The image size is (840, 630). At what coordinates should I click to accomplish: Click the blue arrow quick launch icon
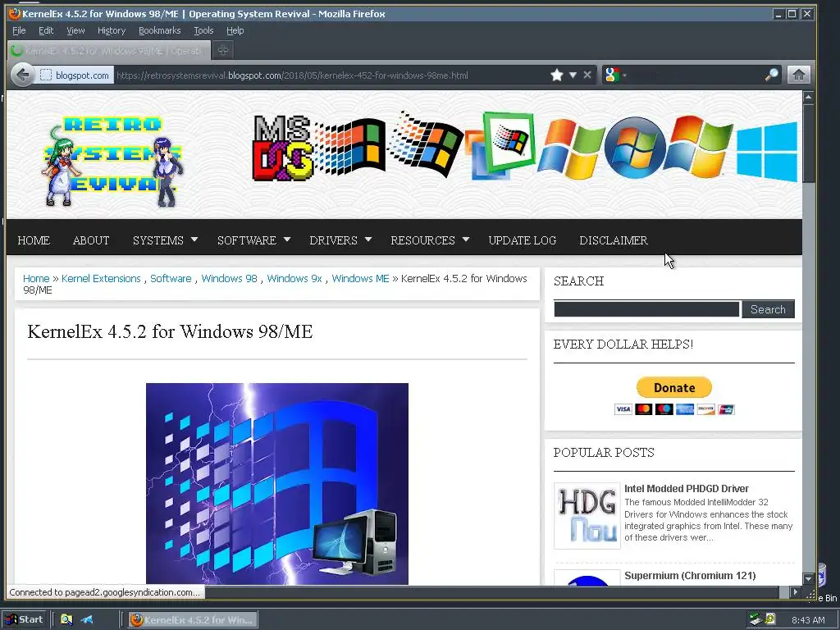87,620
